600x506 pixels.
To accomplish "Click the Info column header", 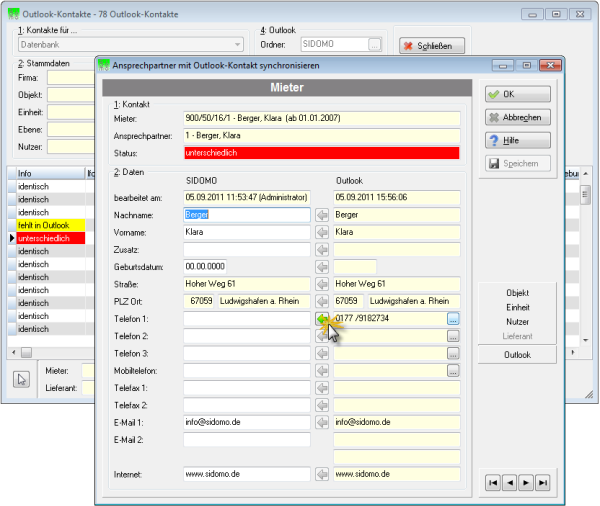I will pos(51,173).
